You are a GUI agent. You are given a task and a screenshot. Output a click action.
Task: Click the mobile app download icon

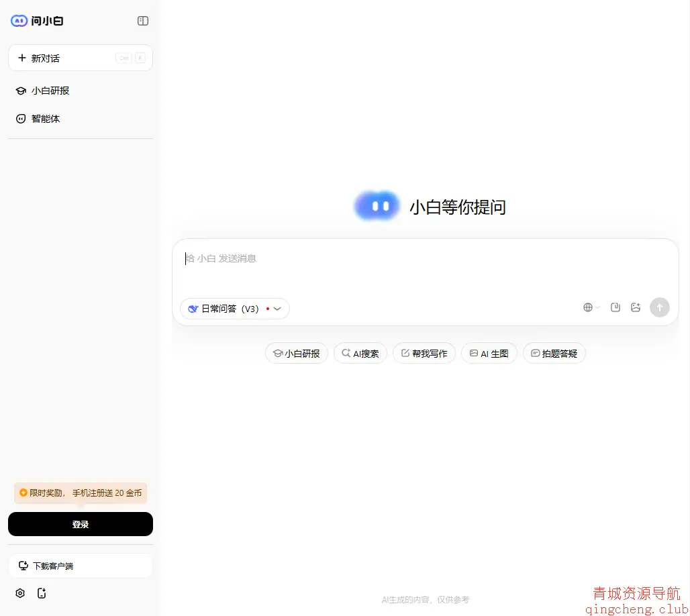point(42,593)
